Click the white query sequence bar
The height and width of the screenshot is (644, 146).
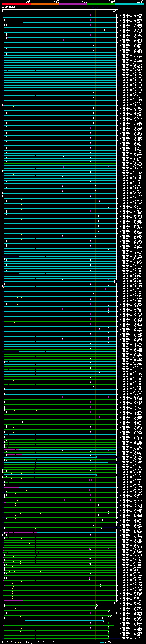pyautogui.click(x=60, y=10)
